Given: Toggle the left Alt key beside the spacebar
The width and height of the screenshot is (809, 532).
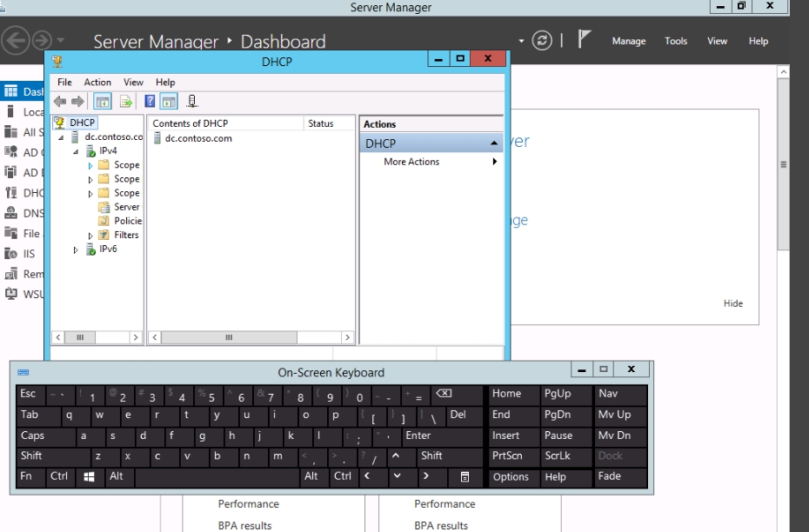Looking at the screenshot, I should coord(119,477).
